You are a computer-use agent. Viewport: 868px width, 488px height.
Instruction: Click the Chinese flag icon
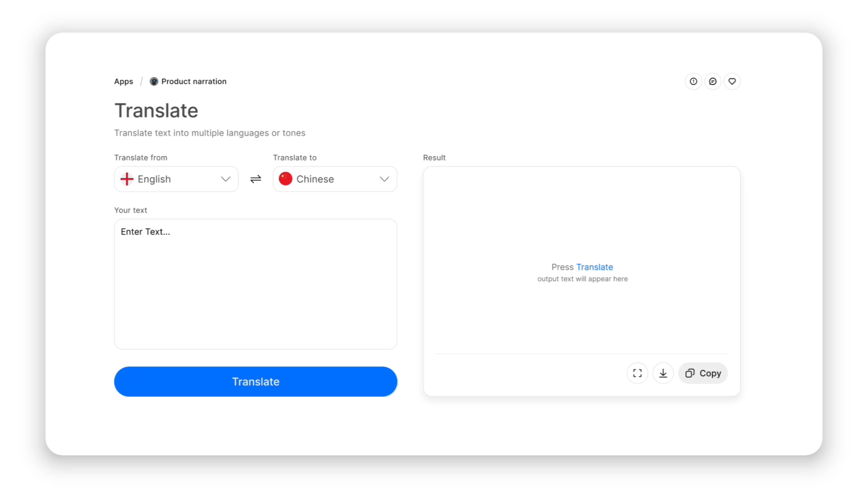coord(285,179)
